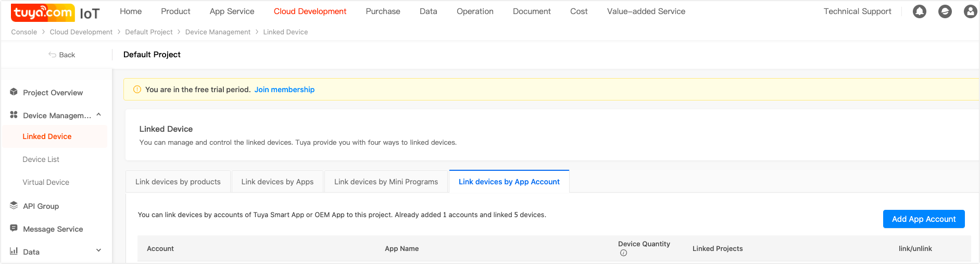Open the Data top menu
980x264 pixels.
click(x=428, y=11)
